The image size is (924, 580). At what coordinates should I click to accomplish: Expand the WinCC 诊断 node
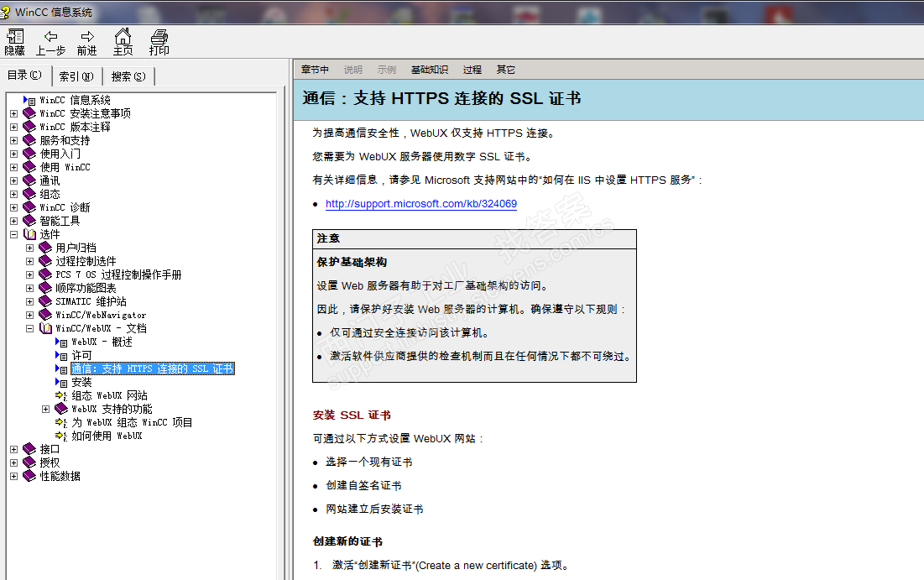click(x=14, y=207)
